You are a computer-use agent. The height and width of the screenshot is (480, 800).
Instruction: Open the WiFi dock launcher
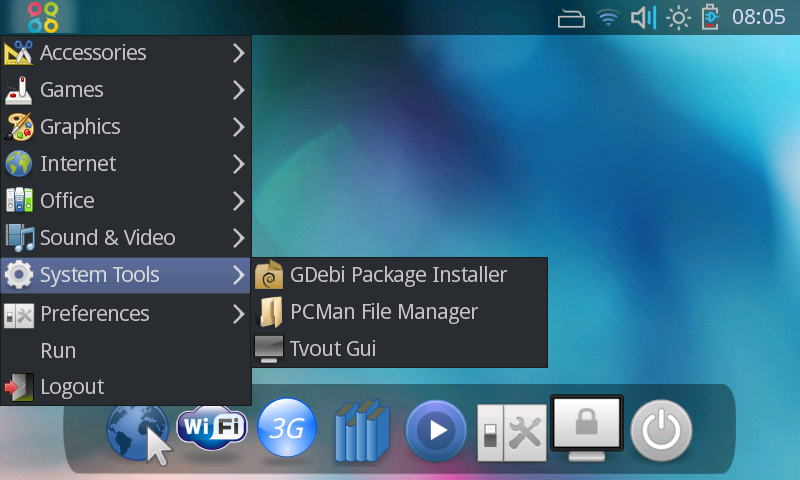212,427
